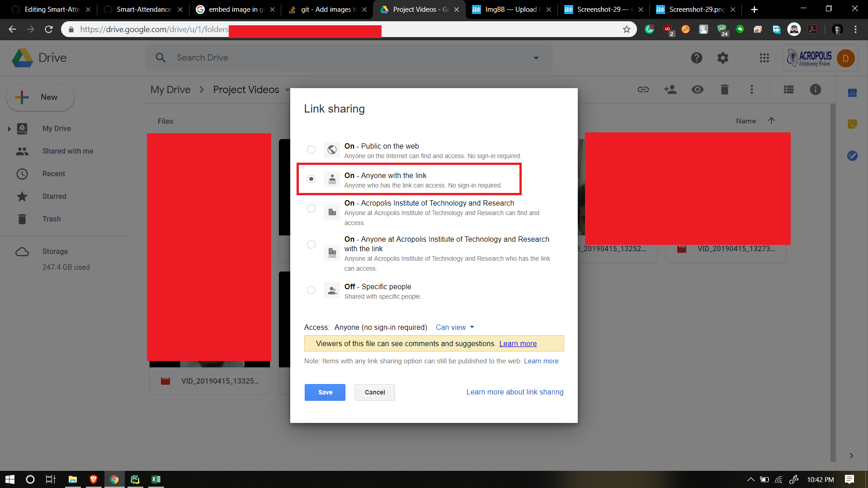868x488 pixels.
Task: Select 'Acropolis Institute of Technology and Research' radio
Action: pos(311,208)
